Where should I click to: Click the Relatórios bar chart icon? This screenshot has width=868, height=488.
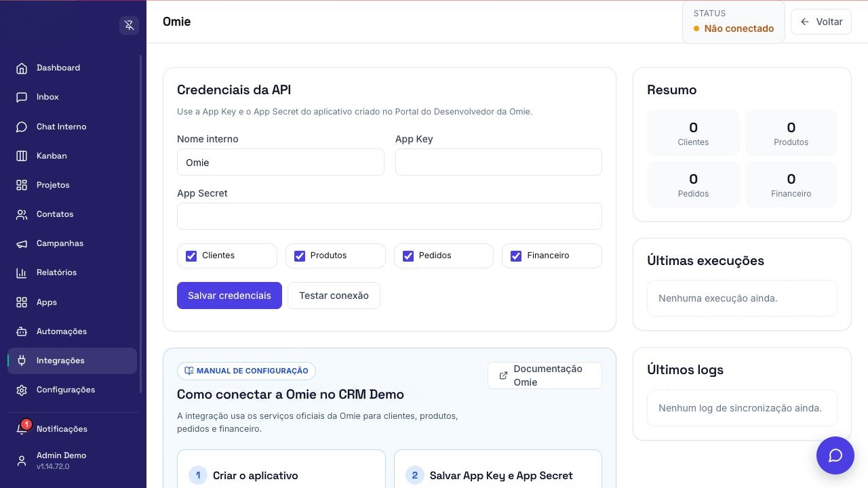22,272
